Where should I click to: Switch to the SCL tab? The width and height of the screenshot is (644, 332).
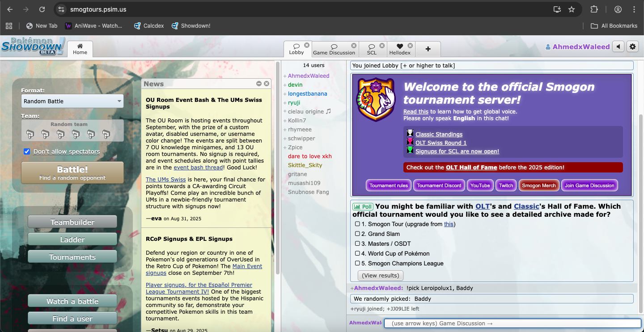pyautogui.click(x=372, y=49)
